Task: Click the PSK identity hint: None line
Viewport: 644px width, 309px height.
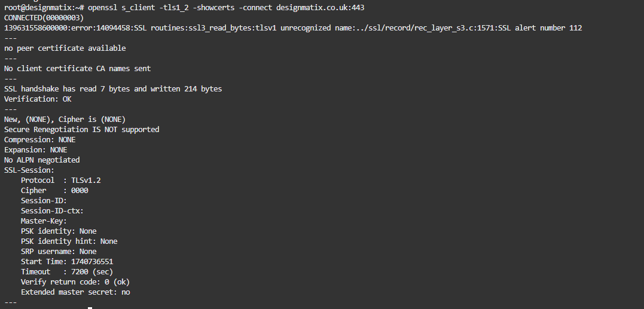Action: [69, 241]
